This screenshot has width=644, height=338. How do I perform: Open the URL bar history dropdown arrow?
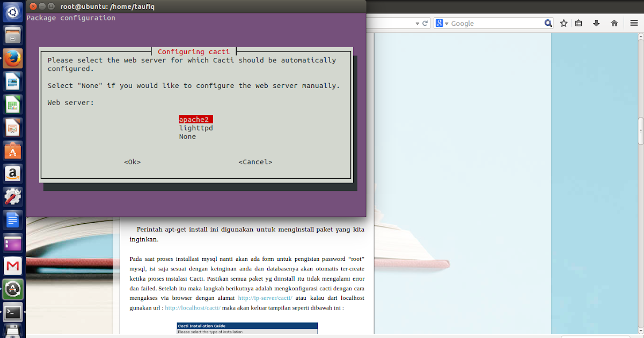point(418,24)
